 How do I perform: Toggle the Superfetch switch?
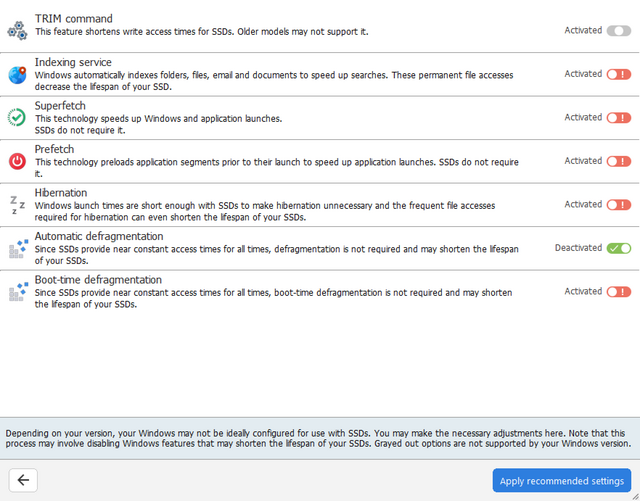618,117
